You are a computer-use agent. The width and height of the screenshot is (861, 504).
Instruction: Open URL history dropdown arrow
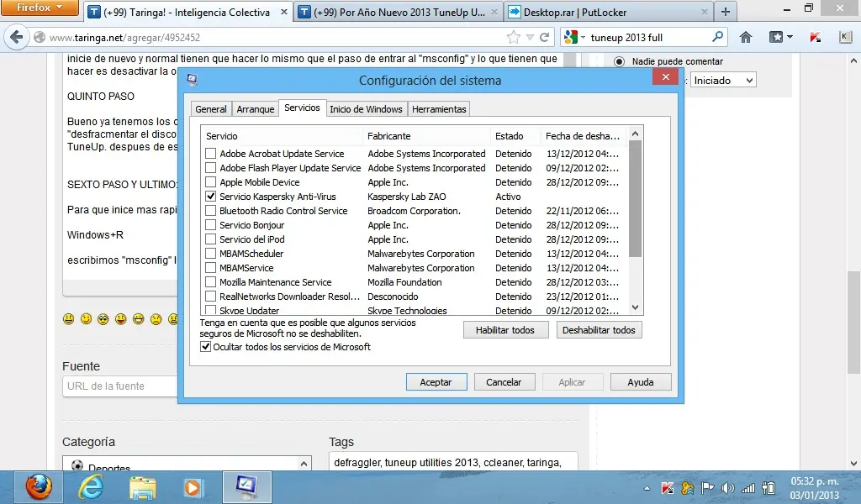pos(530,37)
